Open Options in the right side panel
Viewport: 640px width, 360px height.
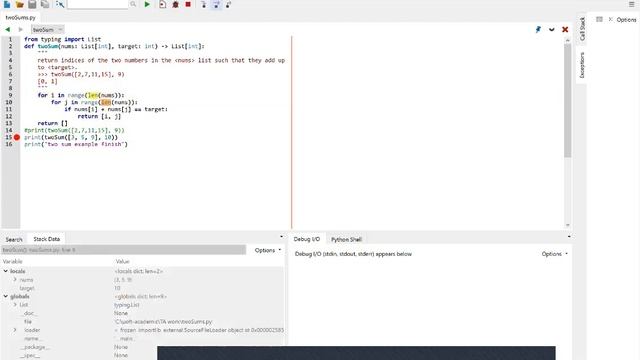(626, 20)
